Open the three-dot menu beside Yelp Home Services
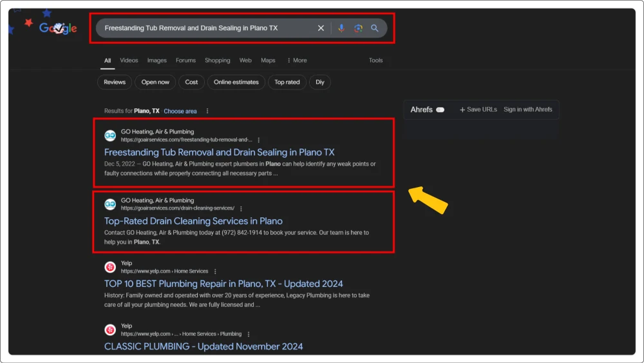Viewport: 644px width, 363px height. click(x=215, y=271)
